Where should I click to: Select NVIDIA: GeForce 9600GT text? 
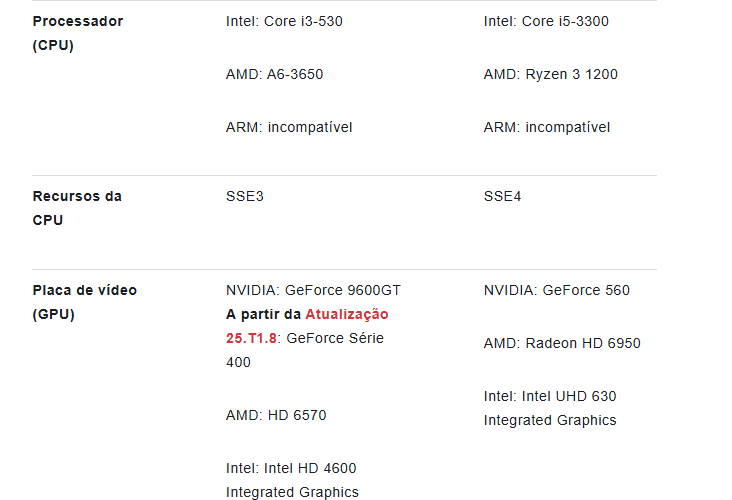click(x=313, y=290)
